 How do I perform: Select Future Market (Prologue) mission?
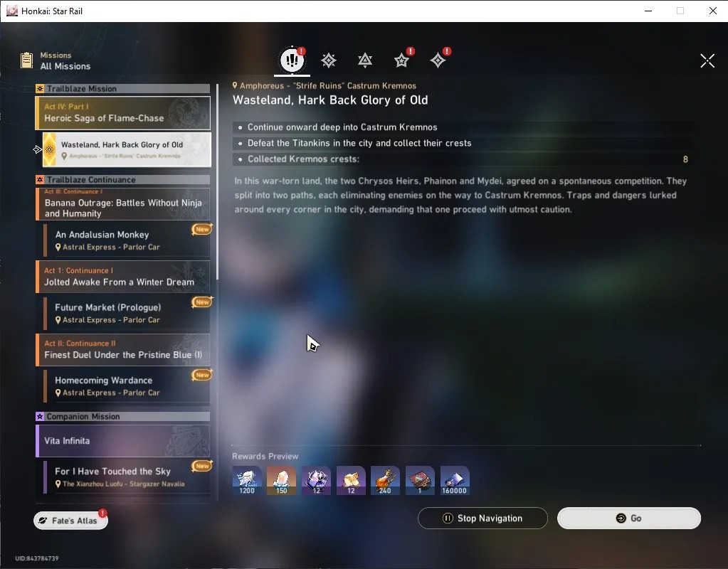click(126, 313)
